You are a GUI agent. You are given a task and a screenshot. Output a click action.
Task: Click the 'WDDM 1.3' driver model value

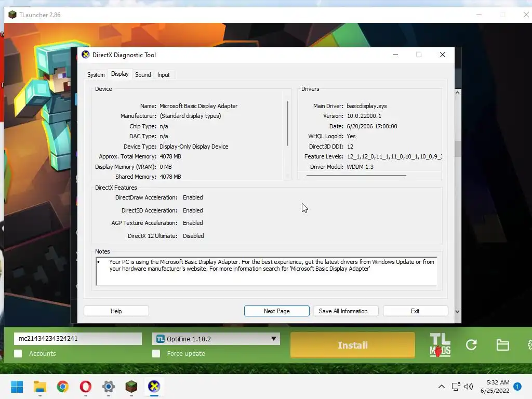[360, 167]
